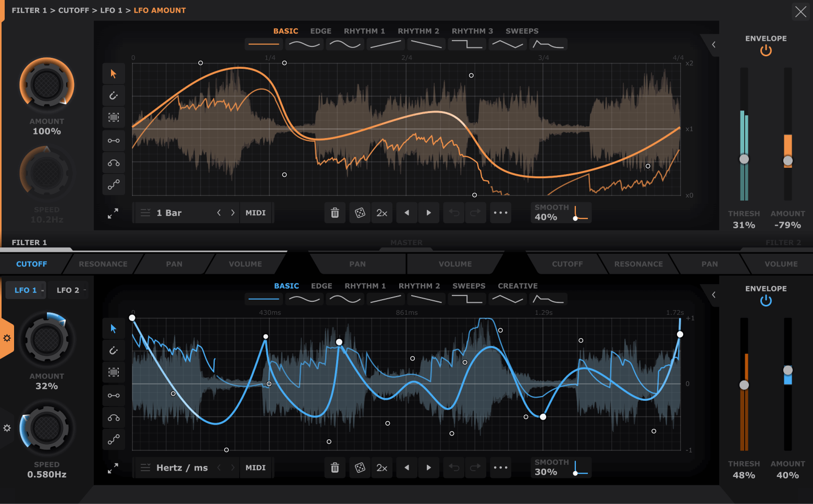This screenshot has height=504, width=813.
Task: Activate the marquee selection tool
Action: click(114, 117)
